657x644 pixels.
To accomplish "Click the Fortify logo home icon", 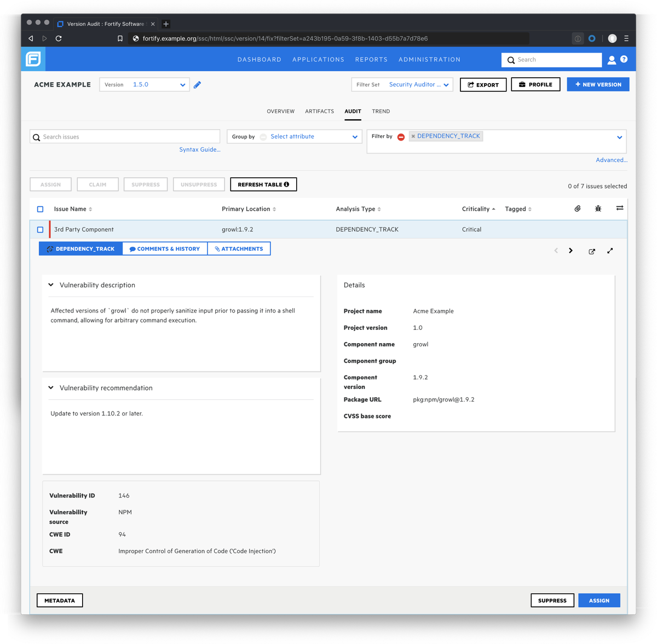I will (33, 59).
